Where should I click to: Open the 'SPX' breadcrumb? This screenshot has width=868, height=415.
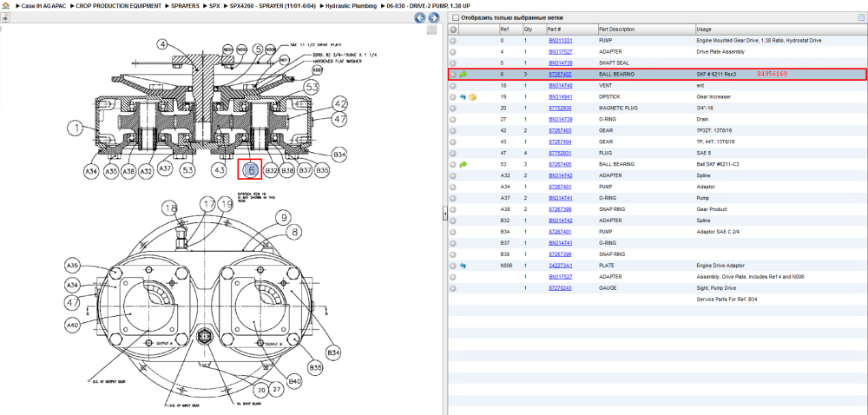point(214,5)
